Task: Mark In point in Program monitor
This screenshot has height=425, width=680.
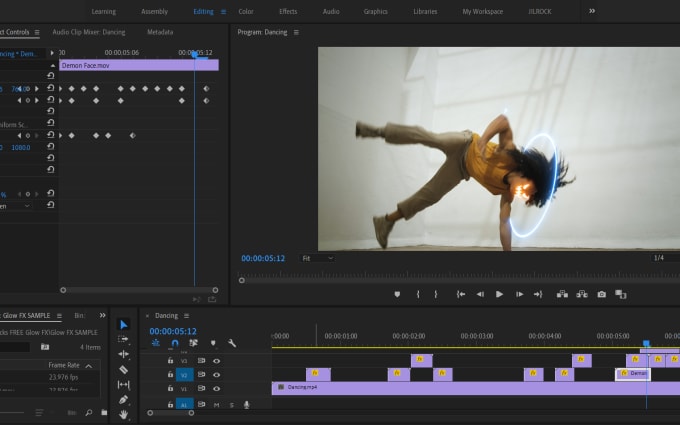Action: (x=418, y=294)
